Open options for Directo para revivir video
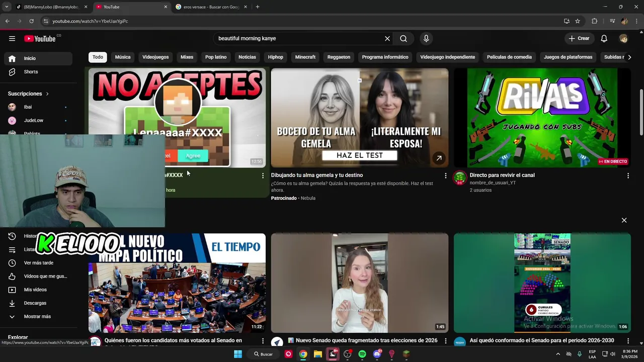The height and width of the screenshot is (362, 644). pos(628,175)
